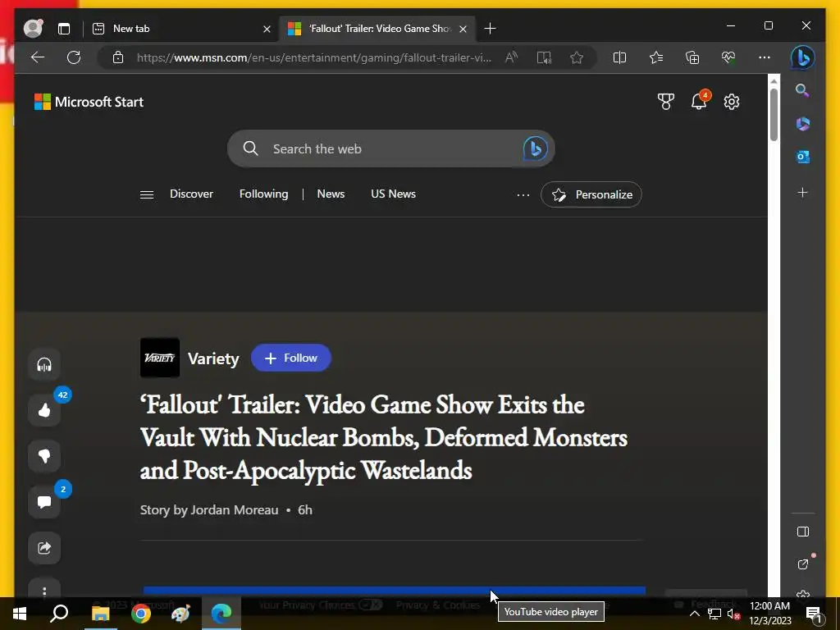The image size is (840, 630).
Task: Click the page vertical scrollbar thumb
Action: 773,114
